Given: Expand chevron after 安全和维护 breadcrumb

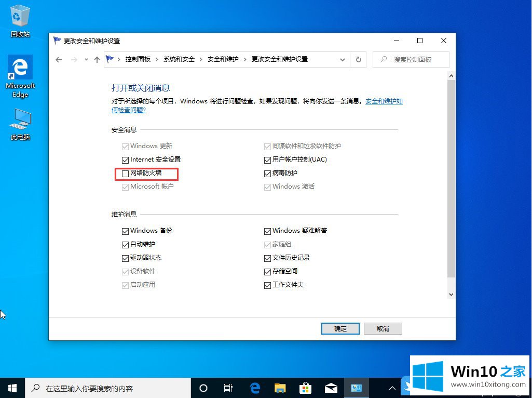Looking at the screenshot, I should pyautogui.click(x=245, y=59).
